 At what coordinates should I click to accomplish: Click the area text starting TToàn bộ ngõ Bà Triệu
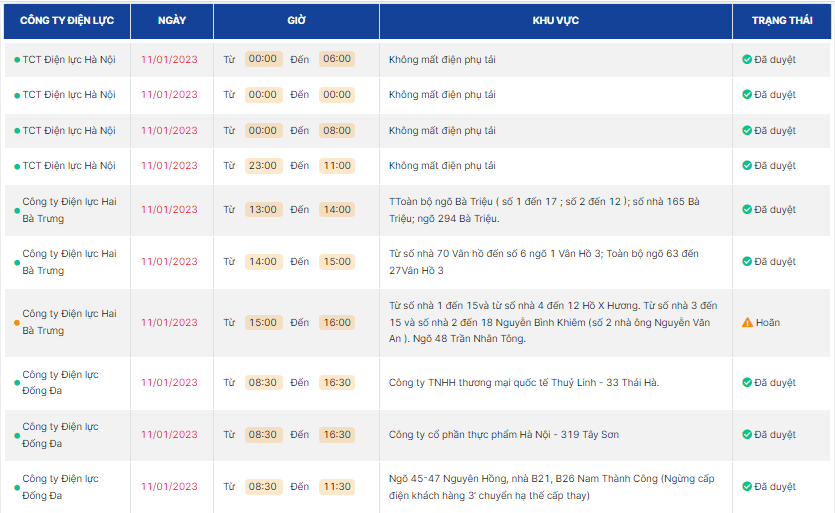[544, 210]
